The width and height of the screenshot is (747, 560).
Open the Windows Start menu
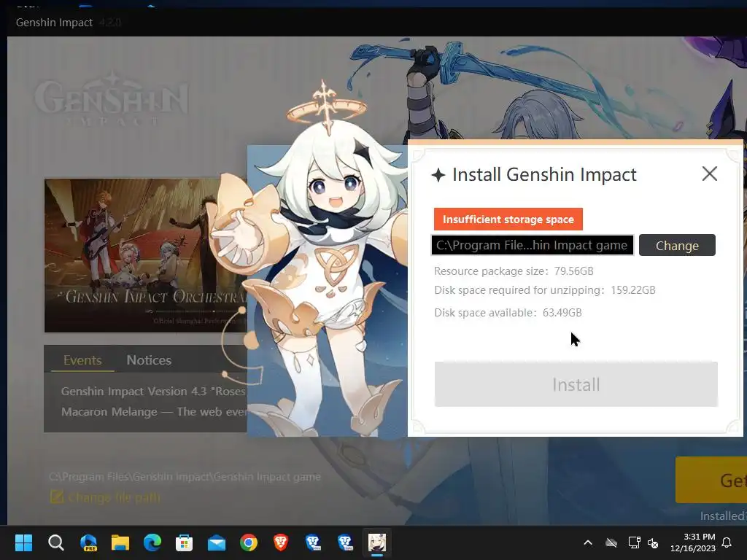tap(23, 542)
